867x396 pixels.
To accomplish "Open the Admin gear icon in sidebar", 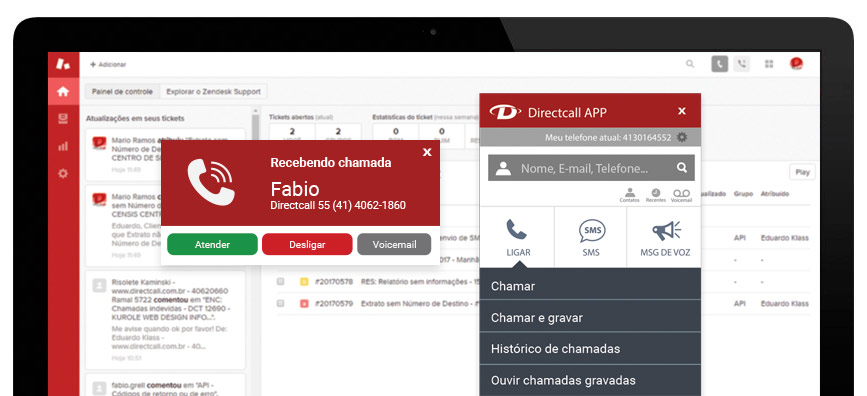I will tap(63, 174).
